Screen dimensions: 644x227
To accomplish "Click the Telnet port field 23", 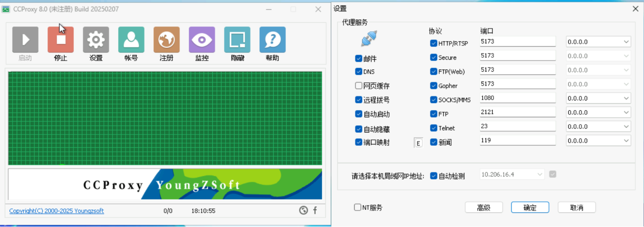I will point(518,126).
